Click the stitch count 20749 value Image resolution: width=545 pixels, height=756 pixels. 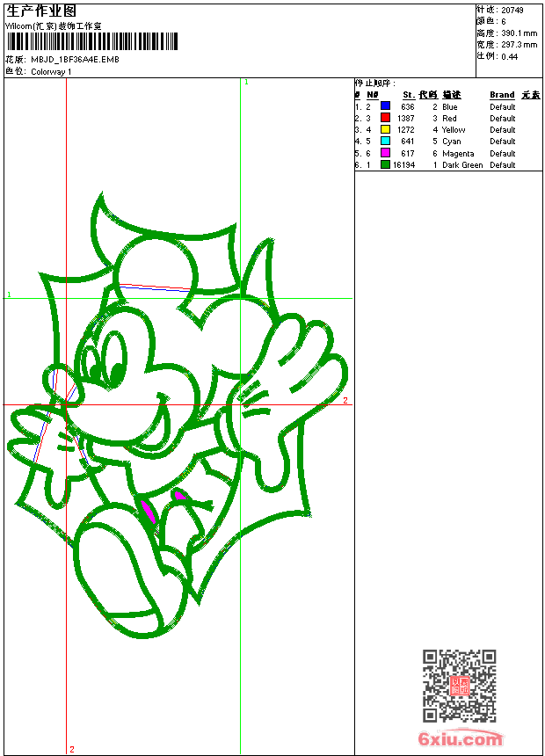coord(512,11)
